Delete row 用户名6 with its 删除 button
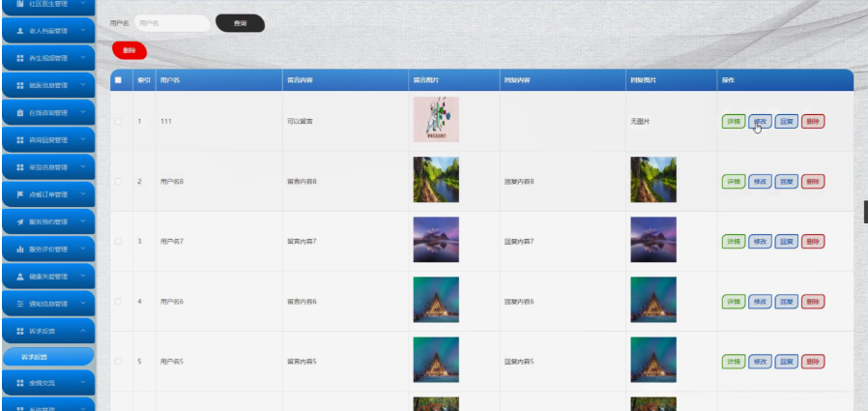 (x=813, y=302)
